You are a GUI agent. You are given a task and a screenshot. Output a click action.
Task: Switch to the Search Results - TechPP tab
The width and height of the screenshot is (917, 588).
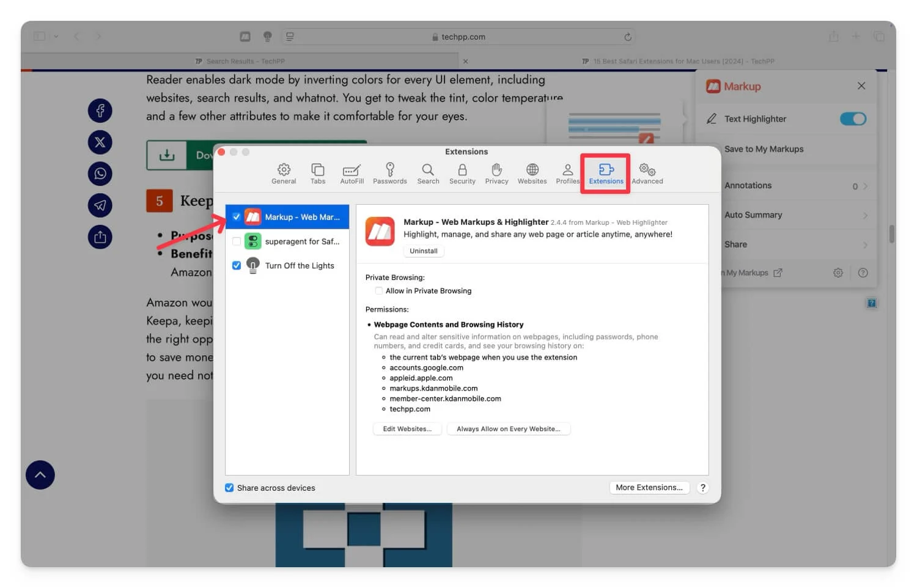(240, 61)
